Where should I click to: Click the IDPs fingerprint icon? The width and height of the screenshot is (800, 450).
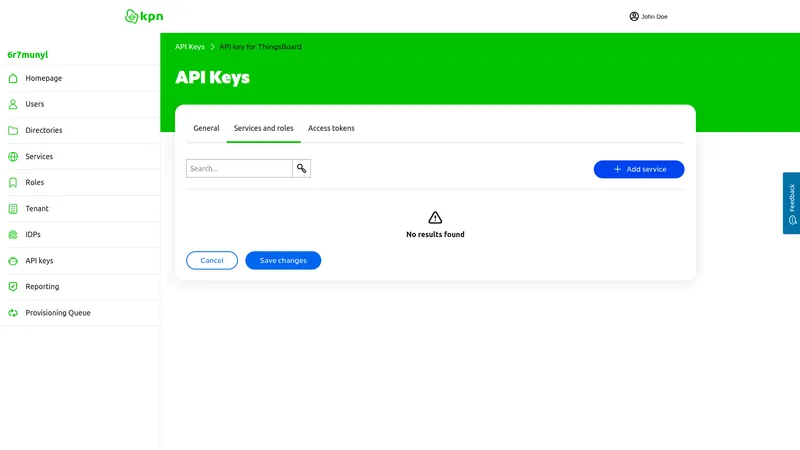point(13,235)
